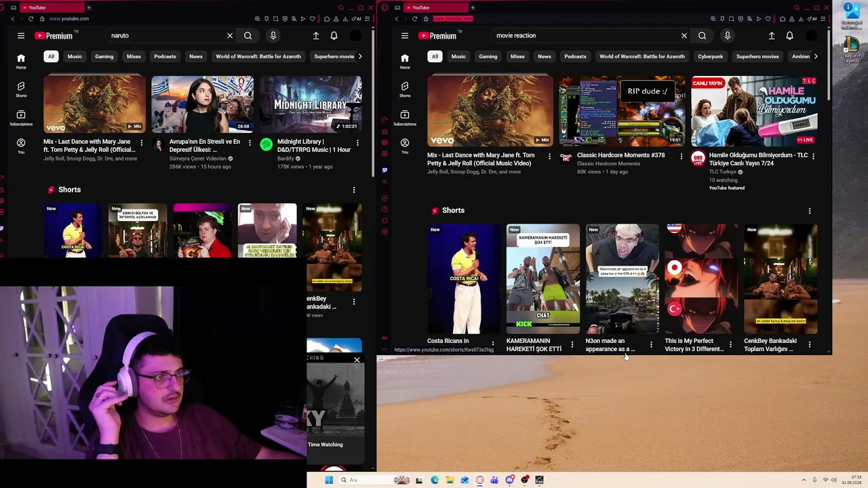Show more category chips in the left window
The image size is (868, 488).
point(360,56)
